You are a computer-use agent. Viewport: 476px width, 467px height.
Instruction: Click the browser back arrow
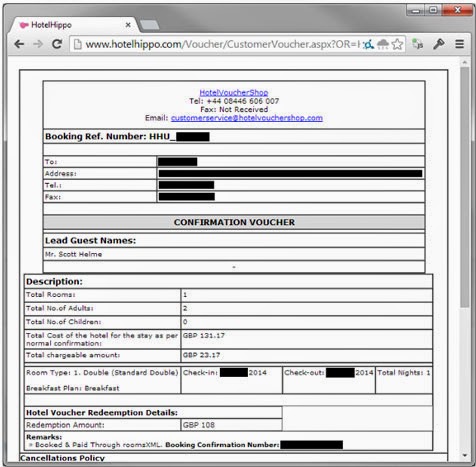(19, 44)
